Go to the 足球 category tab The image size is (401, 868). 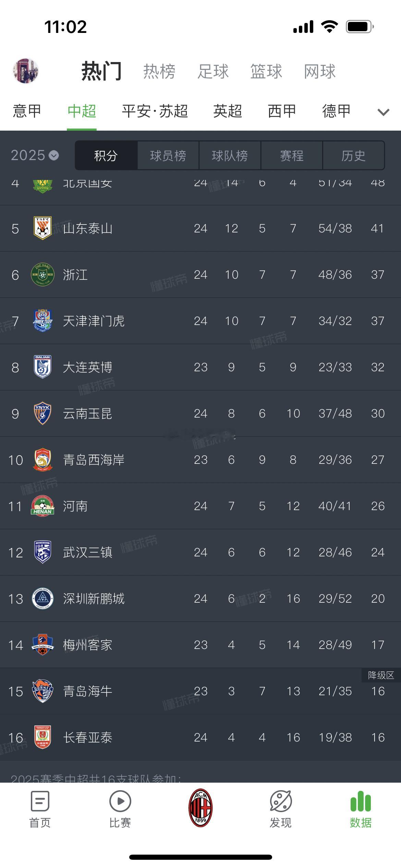coord(213,71)
